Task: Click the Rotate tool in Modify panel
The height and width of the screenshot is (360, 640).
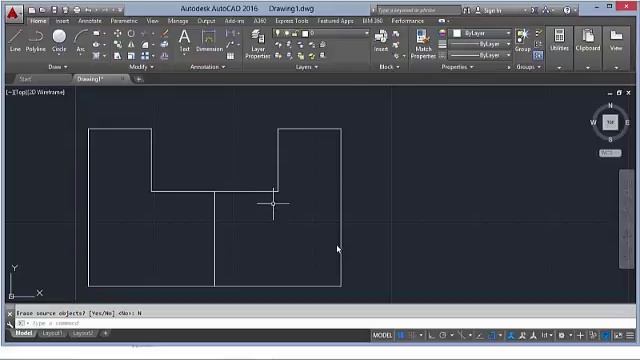Action: 131,33
